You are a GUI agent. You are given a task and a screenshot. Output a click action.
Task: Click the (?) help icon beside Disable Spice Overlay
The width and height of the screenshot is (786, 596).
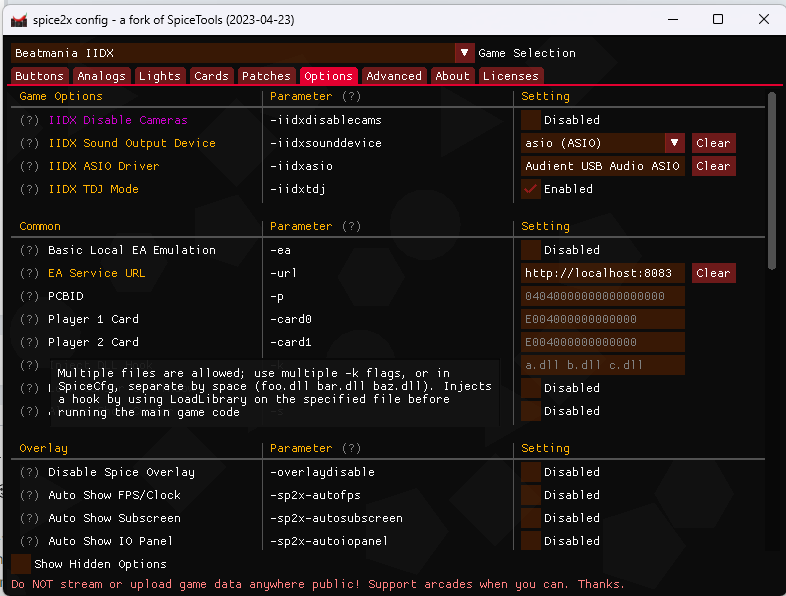click(30, 472)
